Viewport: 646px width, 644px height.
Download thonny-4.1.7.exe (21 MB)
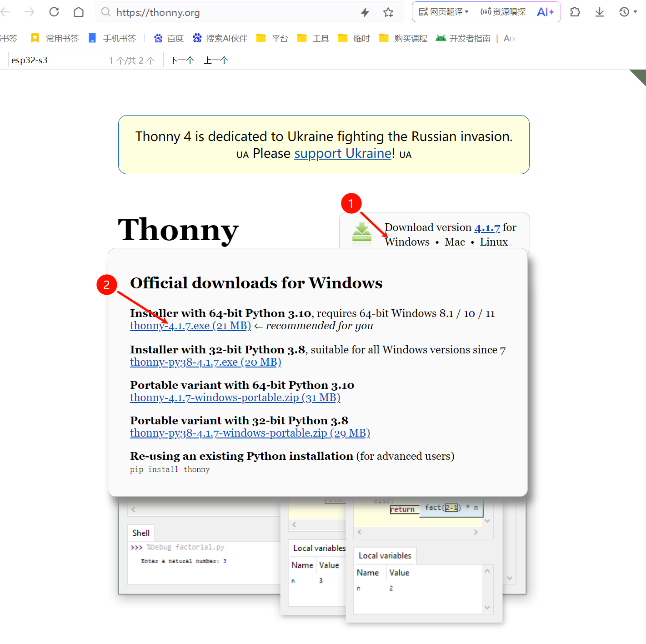190,326
